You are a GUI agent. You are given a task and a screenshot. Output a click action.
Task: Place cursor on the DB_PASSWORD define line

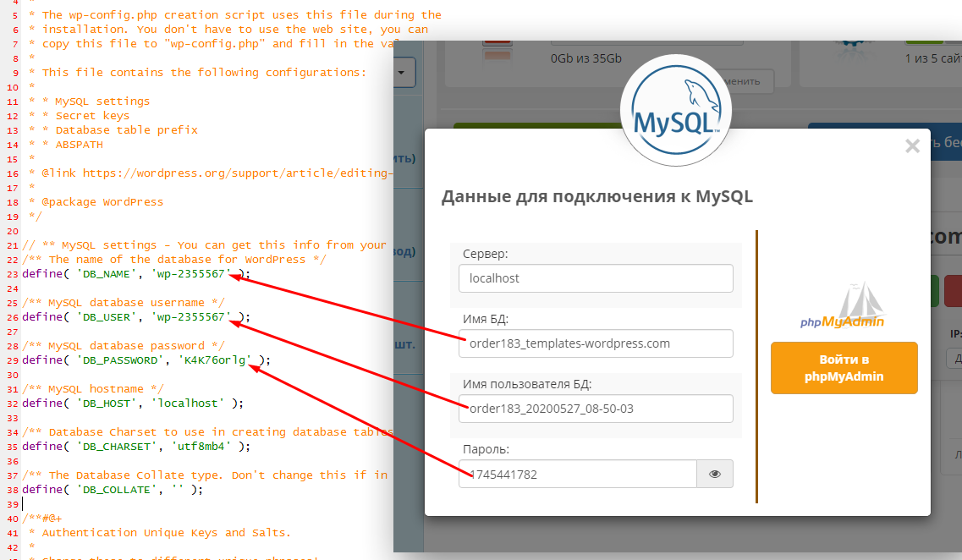click(x=146, y=360)
